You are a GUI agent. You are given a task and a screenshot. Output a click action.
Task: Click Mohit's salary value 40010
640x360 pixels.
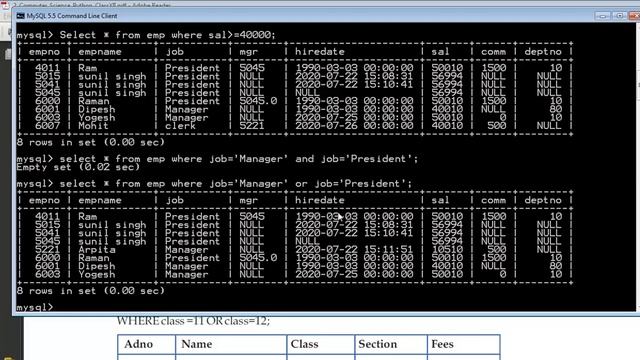pyautogui.click(x=447, y=126)
